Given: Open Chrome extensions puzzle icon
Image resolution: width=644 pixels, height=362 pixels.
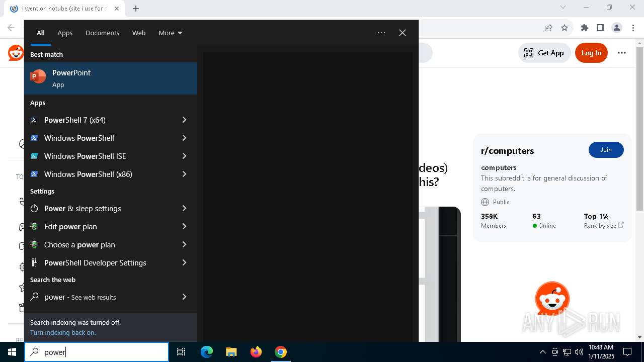Looking at the screenshot, I should [x=584, y=28].
